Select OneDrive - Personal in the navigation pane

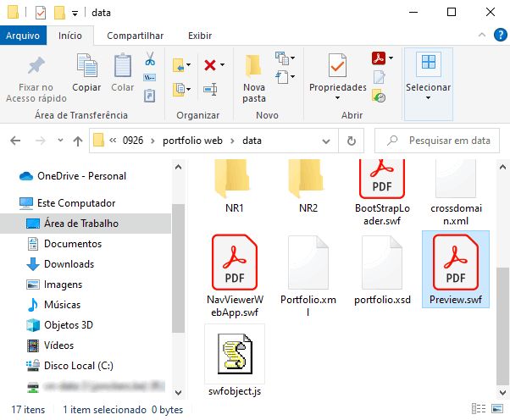(x=81, y=176)
